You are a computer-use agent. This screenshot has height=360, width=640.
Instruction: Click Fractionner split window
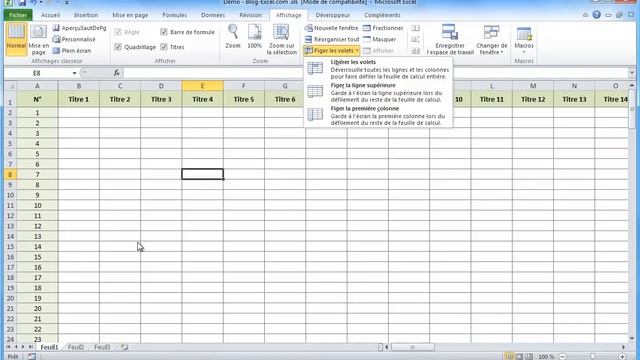(383, 28)
